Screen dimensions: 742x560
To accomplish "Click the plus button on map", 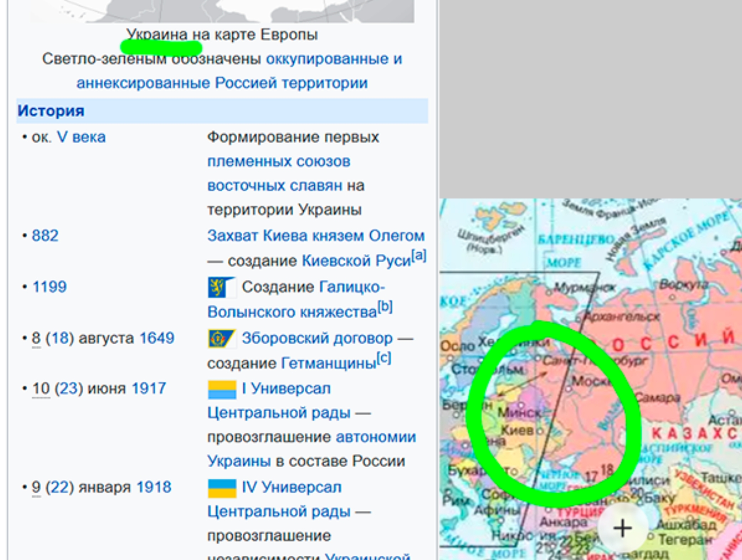I will pyautogui.click(x=622, y=528).
